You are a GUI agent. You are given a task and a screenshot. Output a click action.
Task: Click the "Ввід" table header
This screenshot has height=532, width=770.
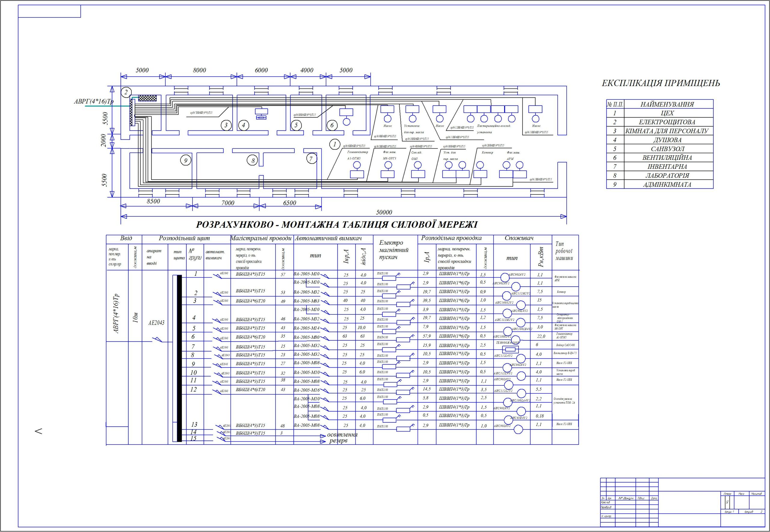point(126,238)
